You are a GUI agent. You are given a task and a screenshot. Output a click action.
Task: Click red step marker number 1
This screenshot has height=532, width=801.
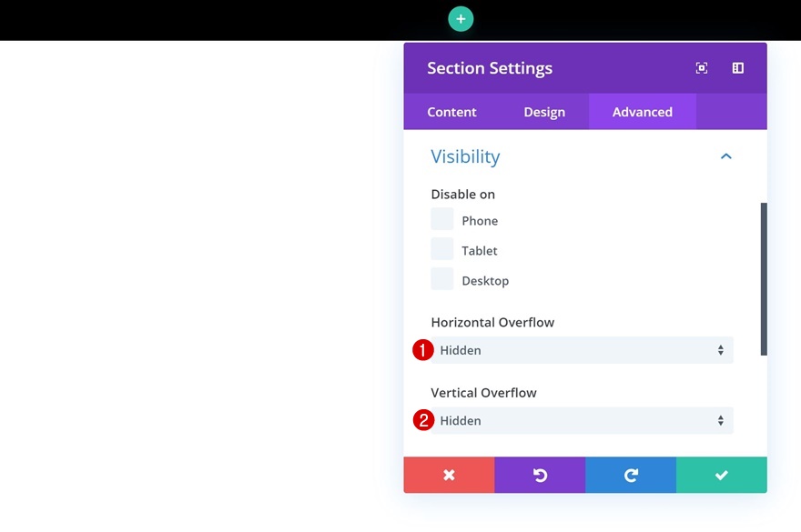(422, 350)
